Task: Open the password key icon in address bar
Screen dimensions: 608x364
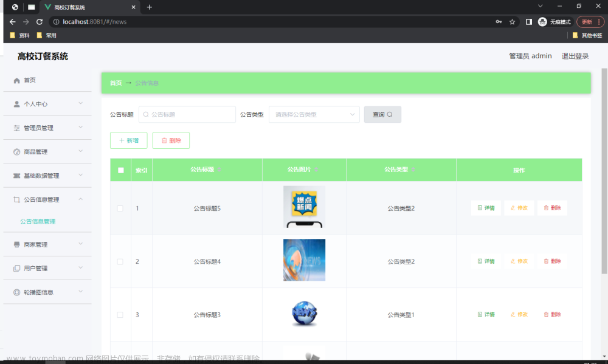Action: pos(499,22)
